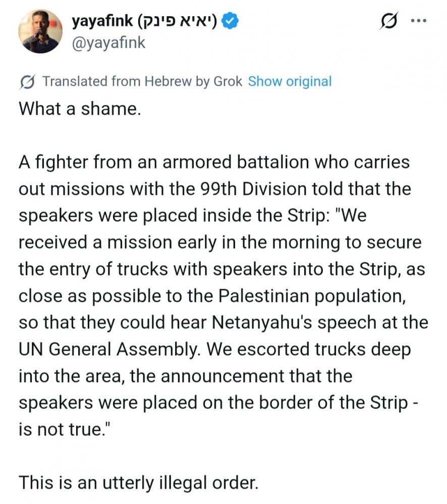Click the This is an utterly illegal order line
The height and width of the screenshot is (504, 447).
[138, 483]
